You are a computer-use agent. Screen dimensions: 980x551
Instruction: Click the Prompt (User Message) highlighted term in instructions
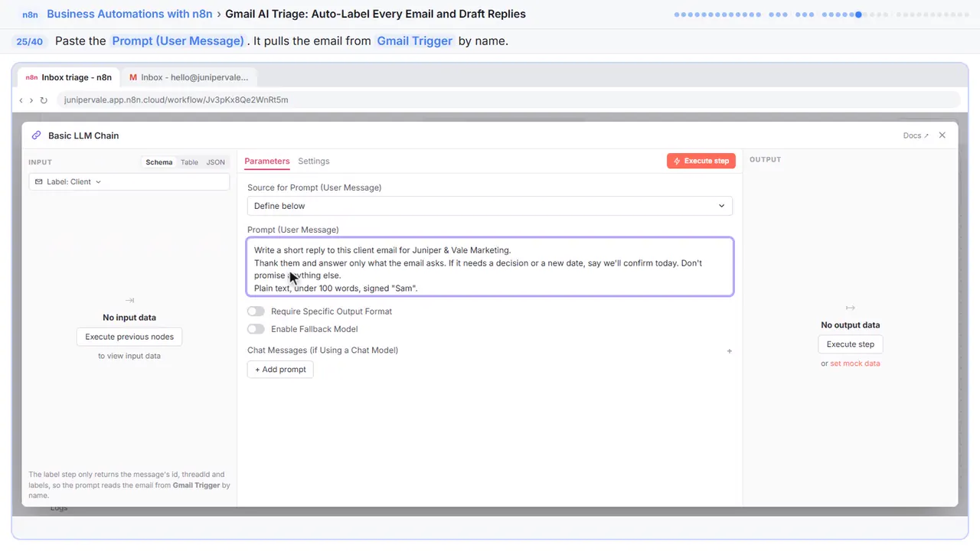point(178,41)
